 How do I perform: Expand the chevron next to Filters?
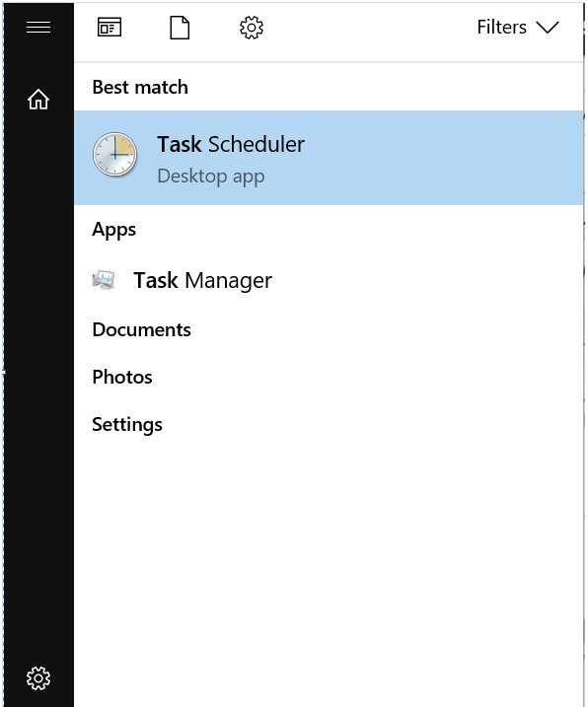(x=548, y=28)
